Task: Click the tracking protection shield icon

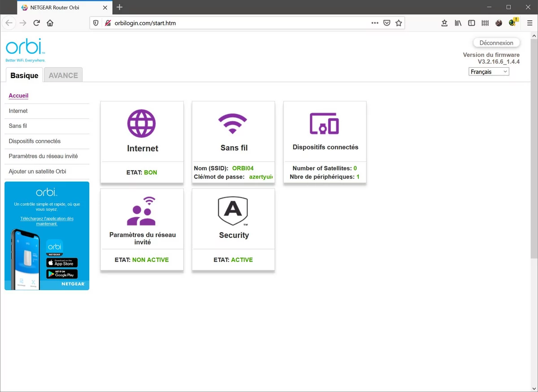Action: coord(95,23)
